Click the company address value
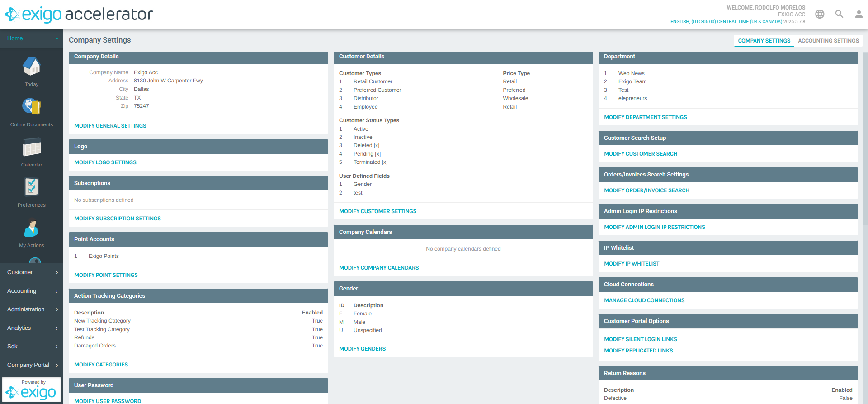Viewport: 868px width, 404px height. [168, 81]
